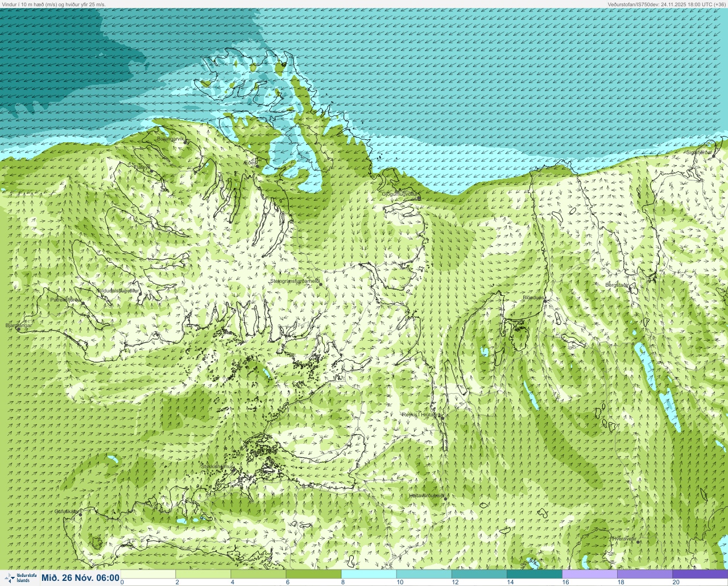Click the Steingrímsfjarðarheiði station label
The width and height of the screenshot is (728, 586).
[295, 281]
